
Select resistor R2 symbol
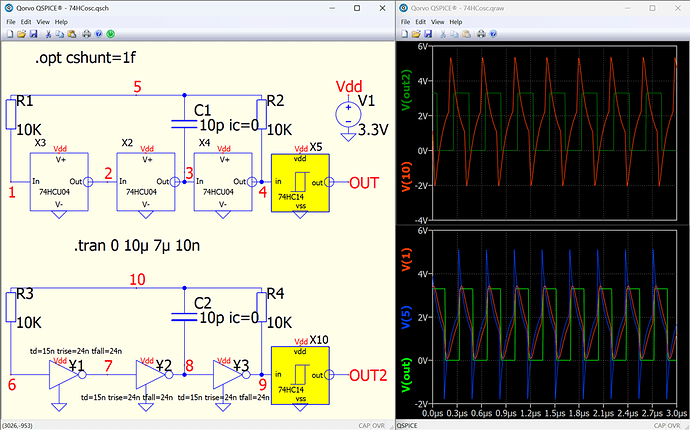(261, 114)
